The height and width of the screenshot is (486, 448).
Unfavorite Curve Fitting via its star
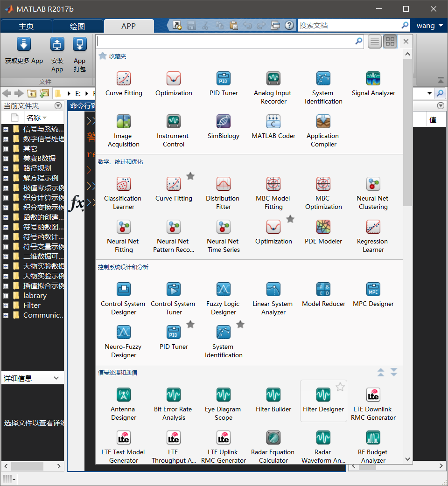coord(190,176)
